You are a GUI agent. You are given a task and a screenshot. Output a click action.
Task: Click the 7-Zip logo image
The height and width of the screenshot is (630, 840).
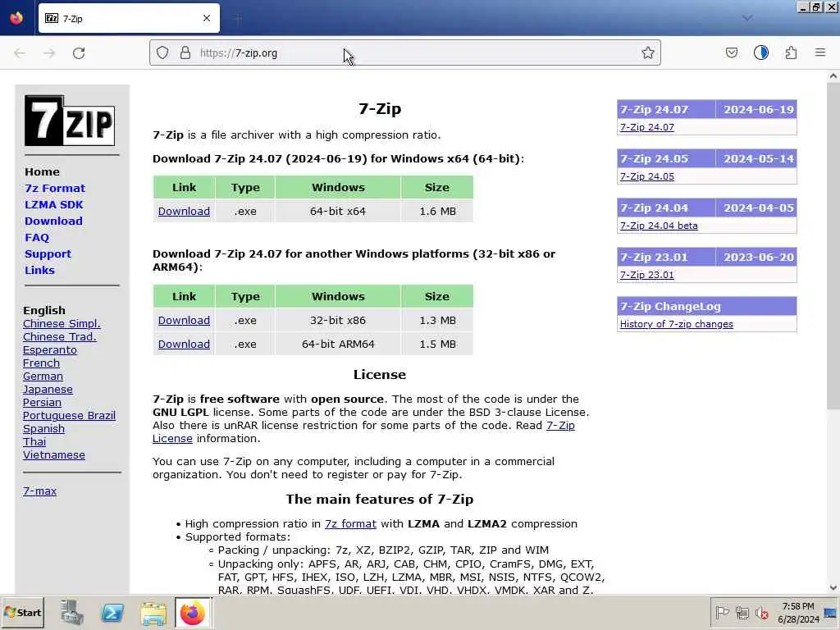[70, 121]
